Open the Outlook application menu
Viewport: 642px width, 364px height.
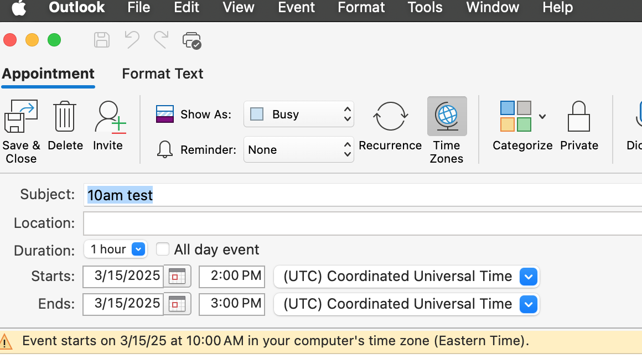pos(76,7)
